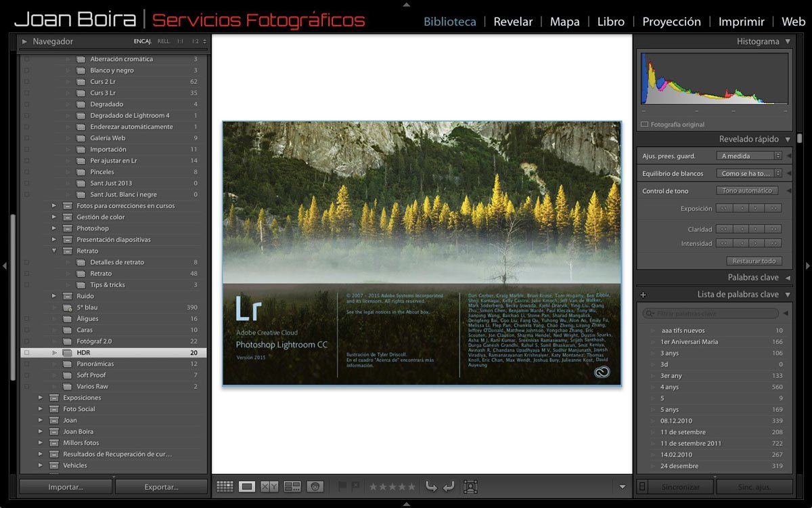The height and width of the screenshot is (508, 812).
Task: Expand the Vehicles collection set
Action: [41, 466]
